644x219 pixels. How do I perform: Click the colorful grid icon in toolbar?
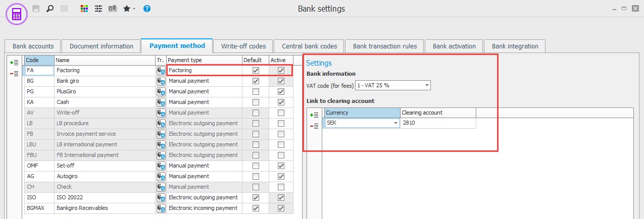coord(84,9)
